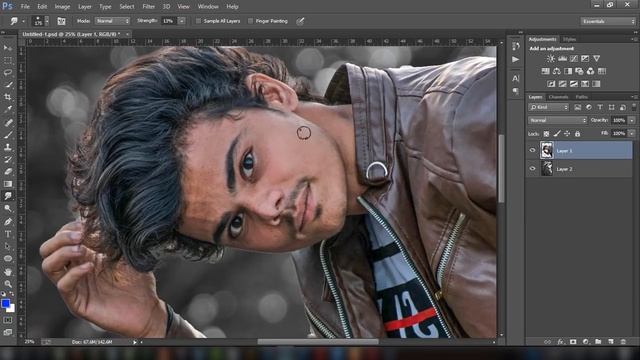Image resolution: width=640 pixels, height=360 pixels.
Task: Select the Path Selection tool
Action: click(8, 246)
